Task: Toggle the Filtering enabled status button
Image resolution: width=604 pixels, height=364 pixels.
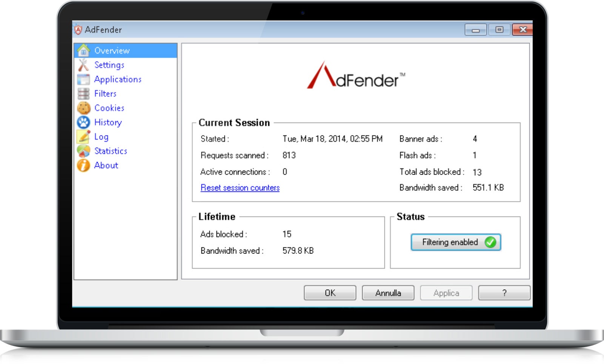Action: point(456,242)
